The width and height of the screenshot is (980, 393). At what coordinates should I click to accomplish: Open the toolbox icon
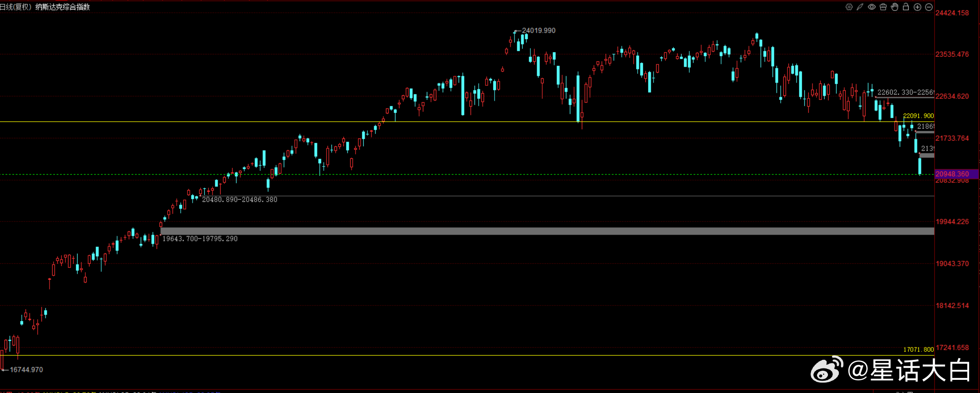[x=883, y=7]
